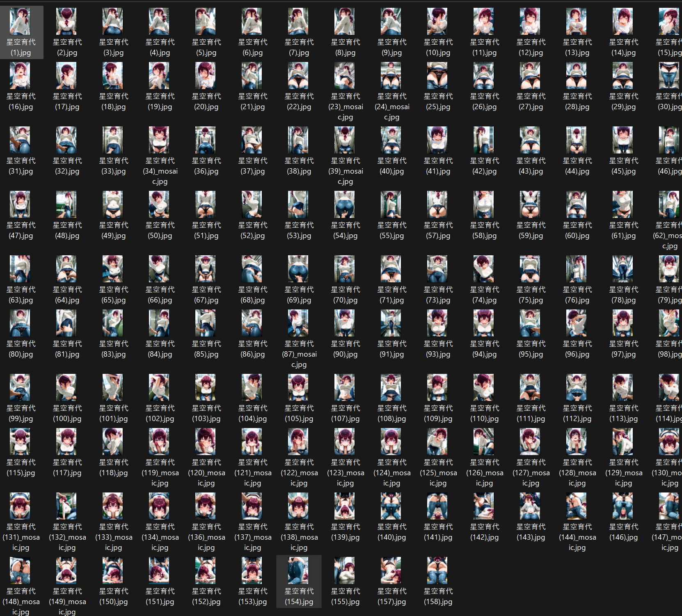Select the file 星空育代 (1).jpg

21,32
